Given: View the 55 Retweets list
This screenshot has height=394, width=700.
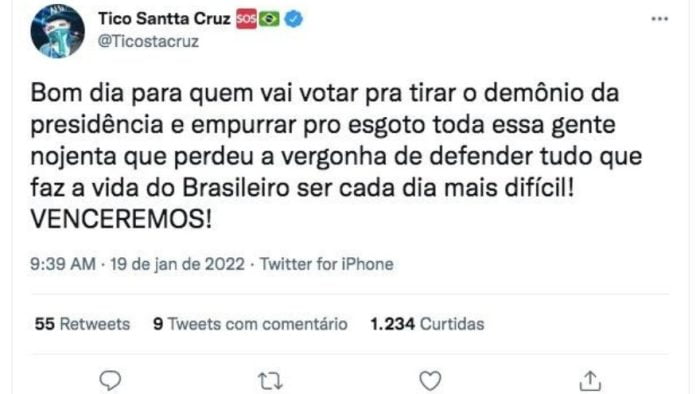Looking at the screenshot, I should [x=82, y=324].
